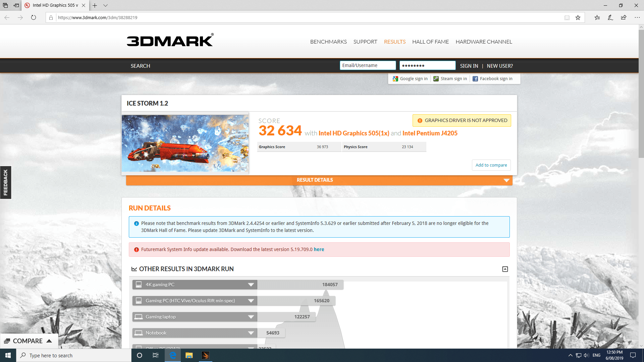Open Task View on taskbar

[156, 355]
